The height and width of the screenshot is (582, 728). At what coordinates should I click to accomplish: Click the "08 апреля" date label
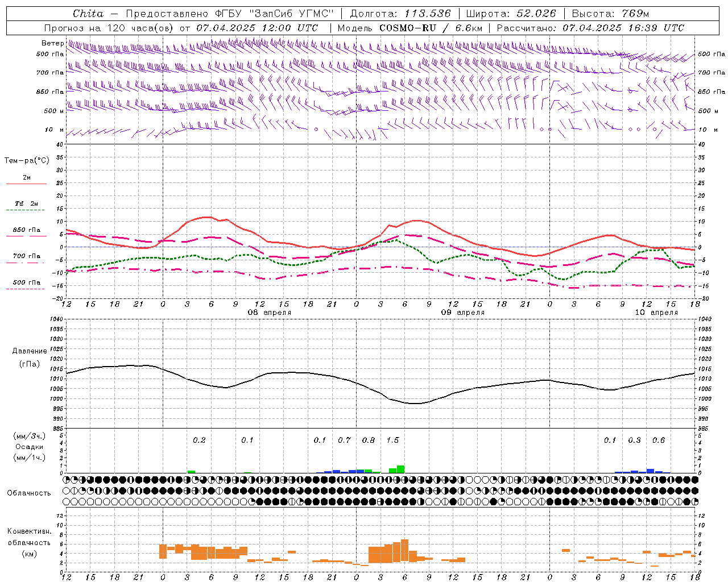(270, 313)
